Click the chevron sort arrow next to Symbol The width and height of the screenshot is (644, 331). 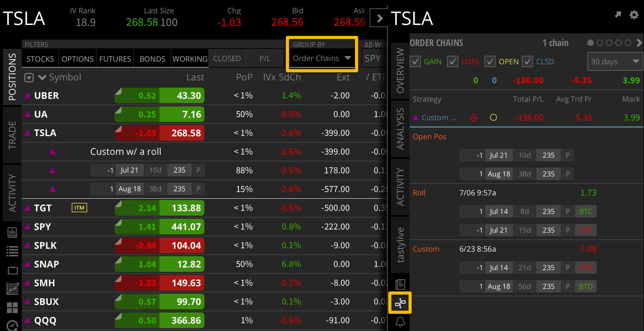(x=42, y=77)
